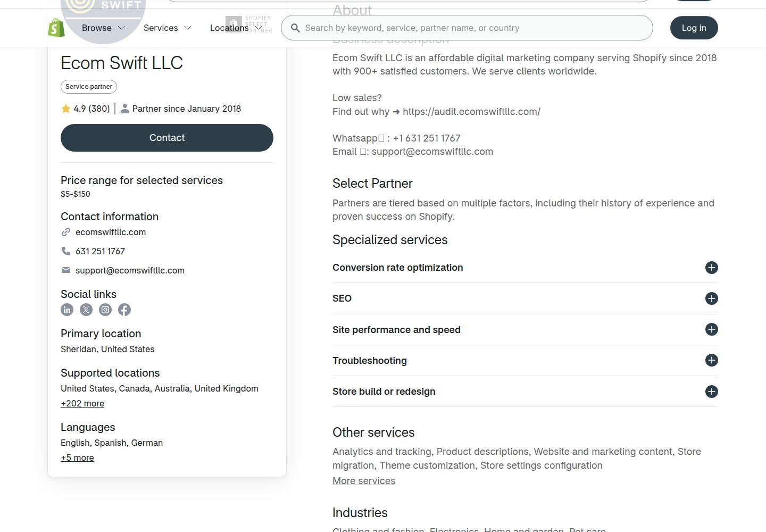Expand Conversion rate optimization with plus icon
766x532 pixels.
[712, 268]
